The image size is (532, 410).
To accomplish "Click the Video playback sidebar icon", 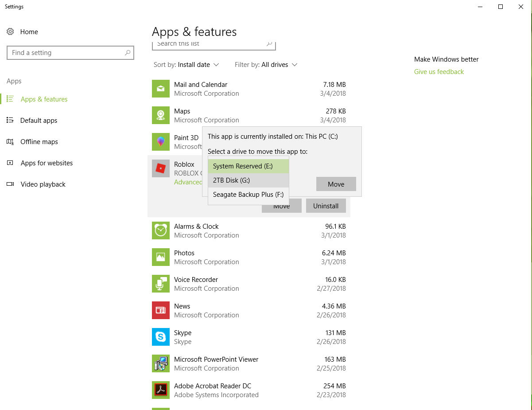I will tap(10, 184).
